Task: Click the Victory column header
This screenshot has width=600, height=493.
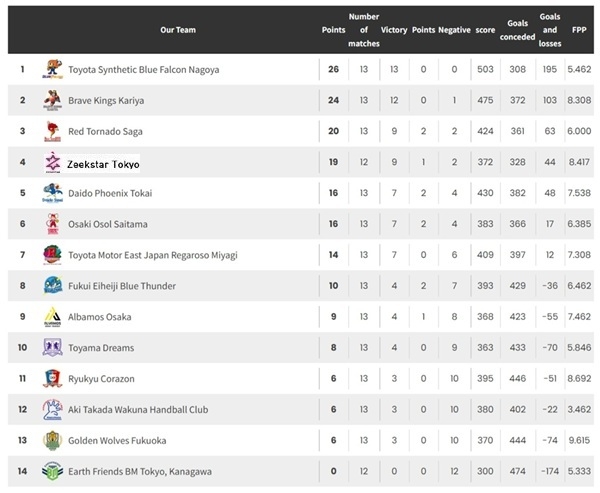Action: (x=394, y=30)
